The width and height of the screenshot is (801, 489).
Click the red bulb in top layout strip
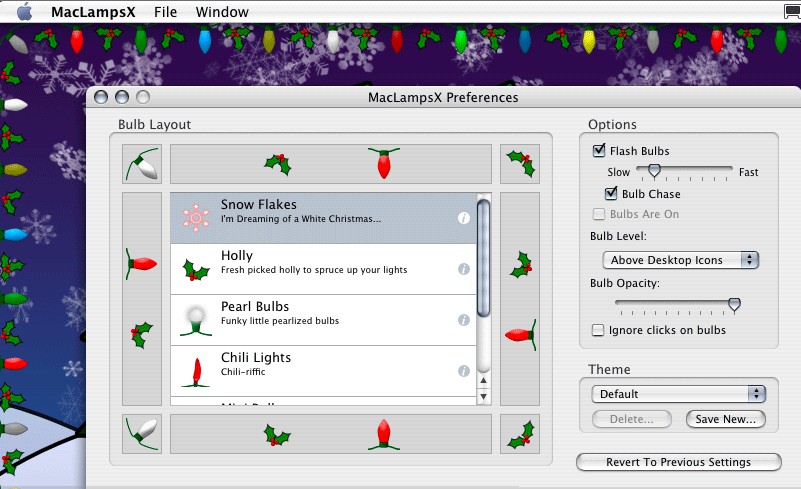click(x=384, y=164)
